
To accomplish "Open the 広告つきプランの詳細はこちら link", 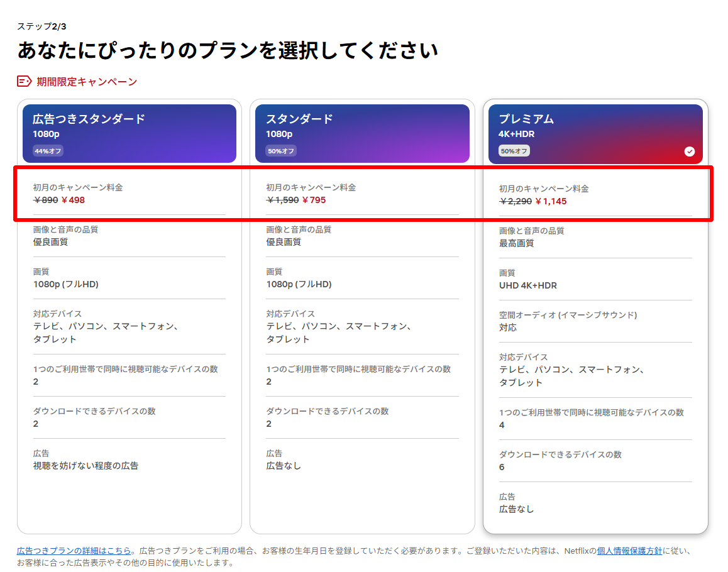I will coord(74,551).
